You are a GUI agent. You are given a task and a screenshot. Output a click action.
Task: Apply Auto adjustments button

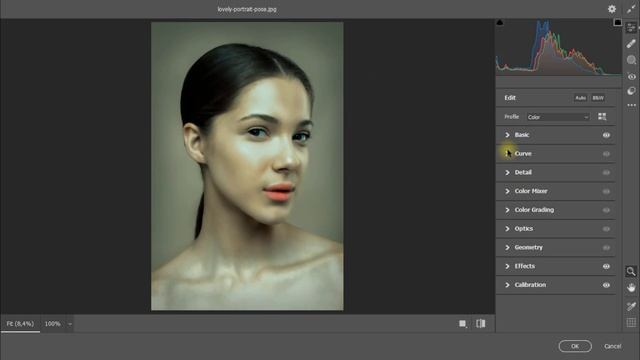(580, 98)
